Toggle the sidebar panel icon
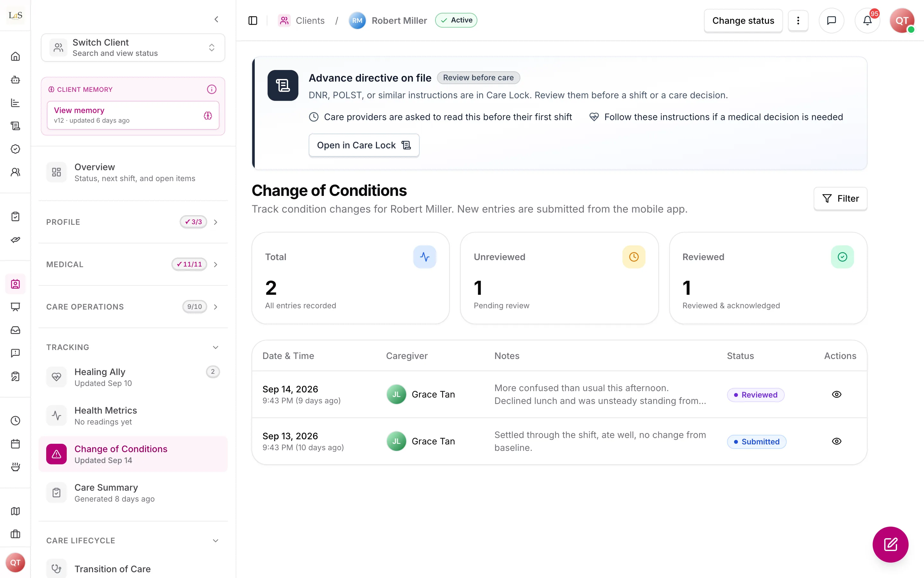924x578 pixels. [253, 21]
